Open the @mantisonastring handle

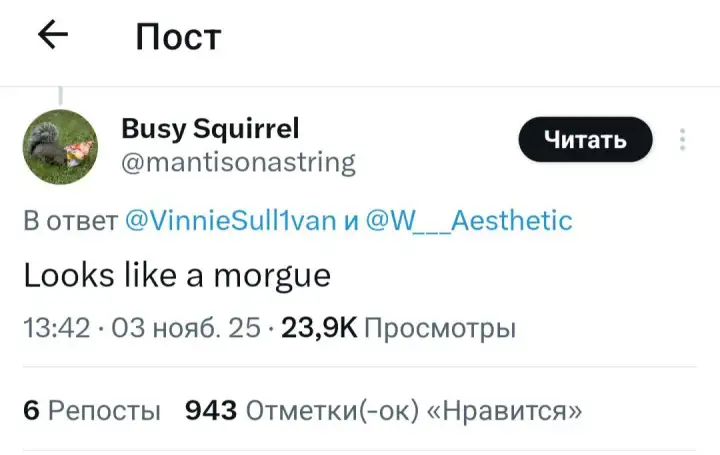tap(237, 162)
